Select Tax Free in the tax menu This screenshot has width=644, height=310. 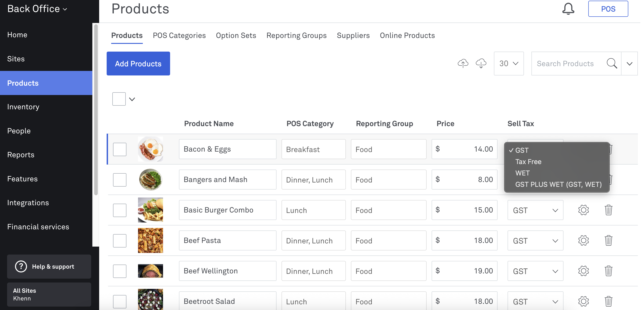pos(528,162)
